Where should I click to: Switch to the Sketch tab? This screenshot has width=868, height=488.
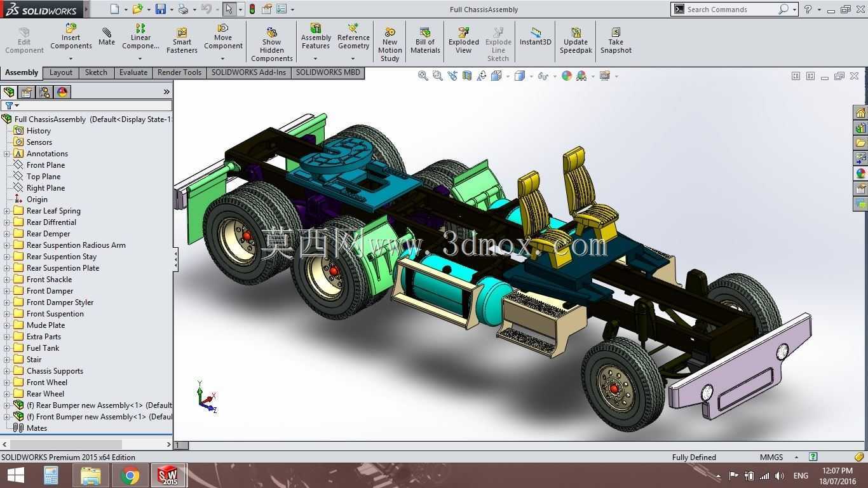click(x=96, y=72)
